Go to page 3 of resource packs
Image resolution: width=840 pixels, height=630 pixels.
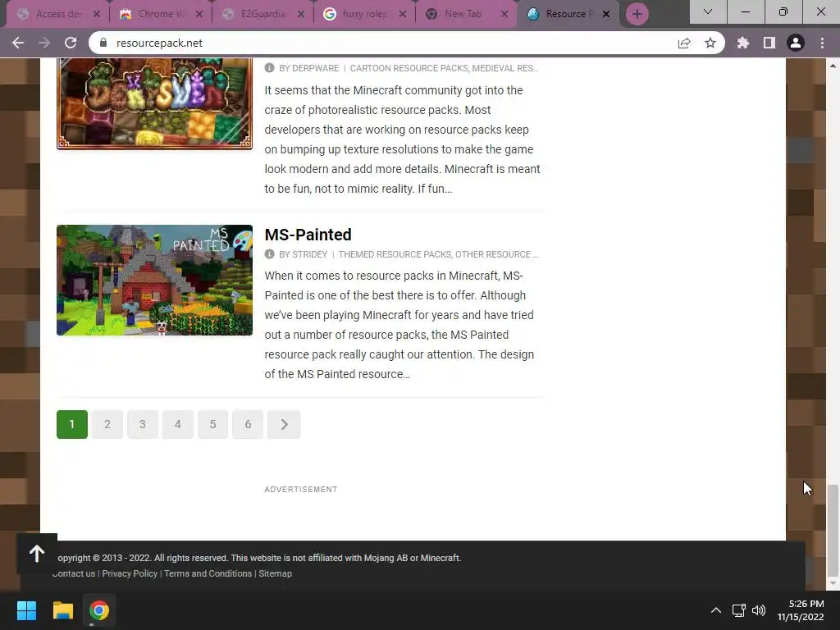tap(143, 424)
